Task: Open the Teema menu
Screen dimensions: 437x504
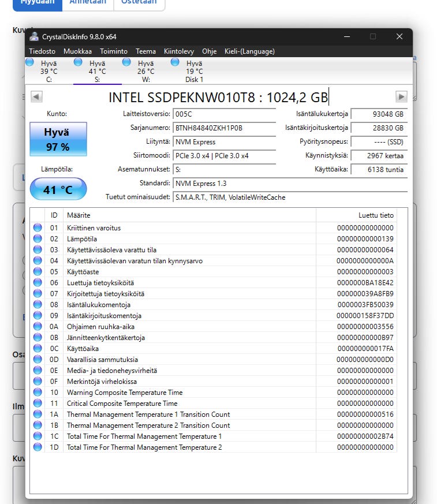Action: pos(145,51)
